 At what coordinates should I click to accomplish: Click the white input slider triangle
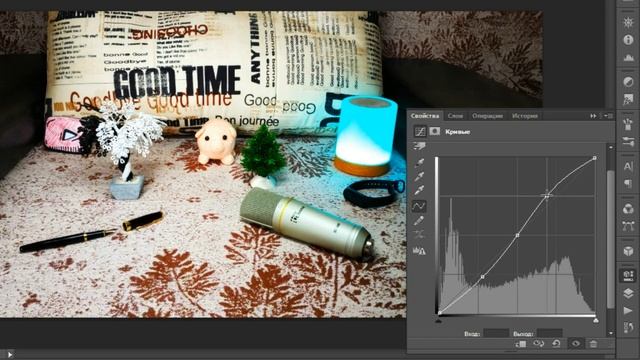pos(596,320)
